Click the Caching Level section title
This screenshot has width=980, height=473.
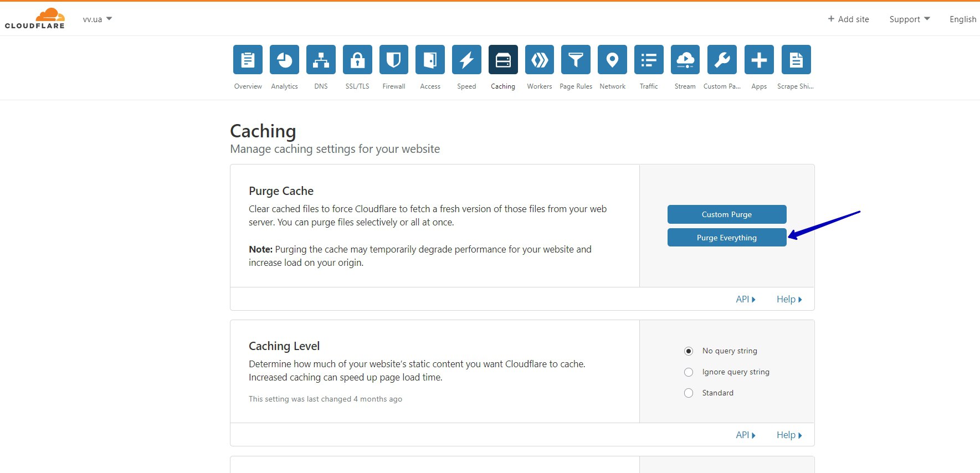point(284,346)
